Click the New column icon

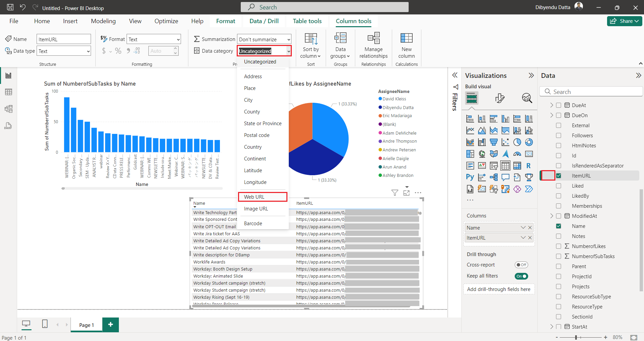coord(406,38)
